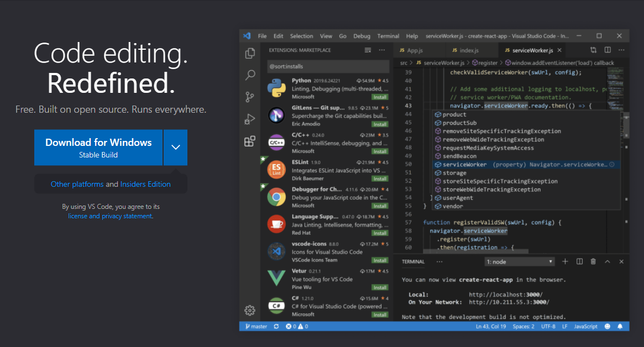644x347 pixels.
Task: Open the terminal panel ellipsis menu
Action: click(x=439, y=261)
